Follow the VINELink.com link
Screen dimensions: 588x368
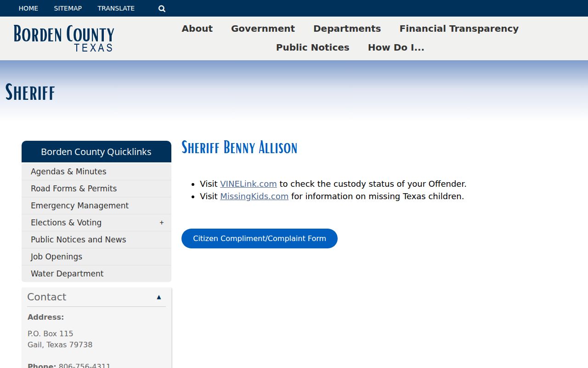(x=249, y=184)
